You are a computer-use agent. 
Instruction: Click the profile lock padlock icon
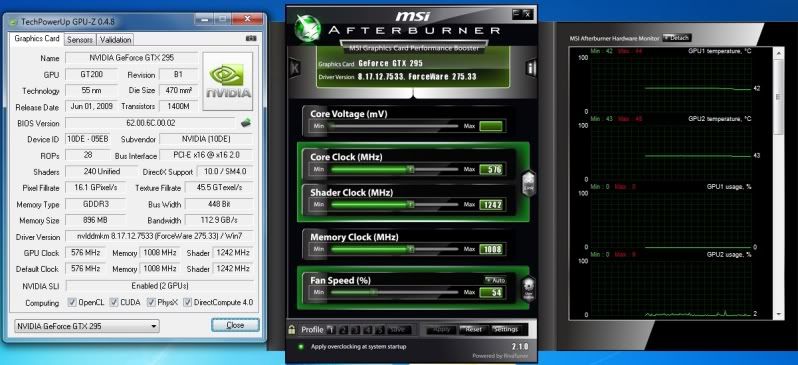(292, 329)
